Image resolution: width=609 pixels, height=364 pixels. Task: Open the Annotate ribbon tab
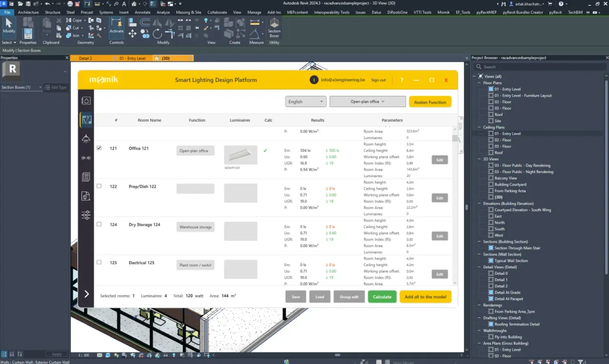click(x=143, y=12)
